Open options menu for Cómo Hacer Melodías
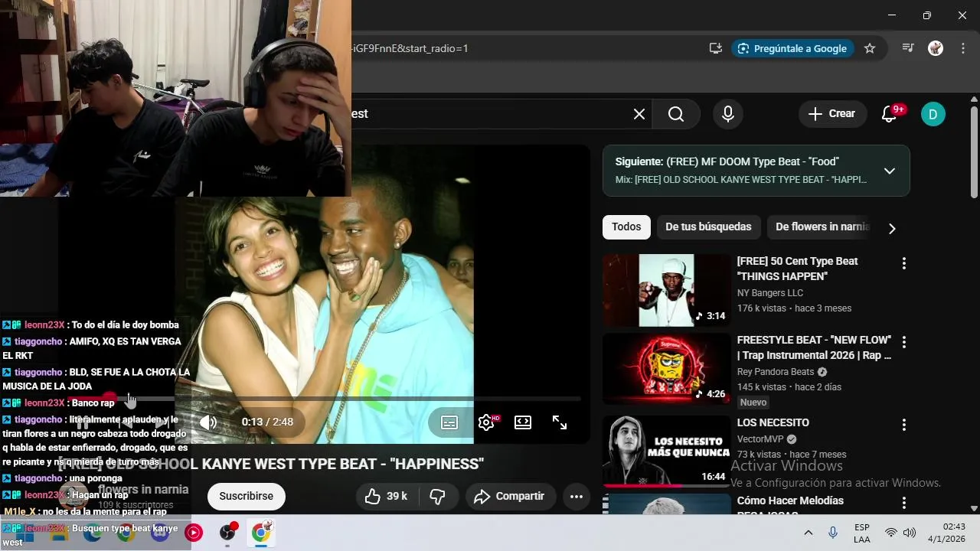This screenshot has height=551, width=980. pyautogui.click(x=904, y=503)
